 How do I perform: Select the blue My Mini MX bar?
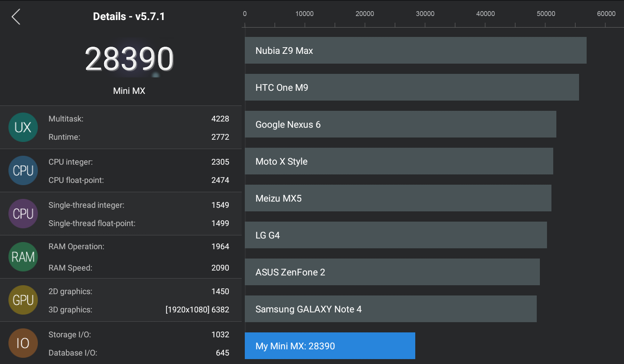tap(330, 346)
